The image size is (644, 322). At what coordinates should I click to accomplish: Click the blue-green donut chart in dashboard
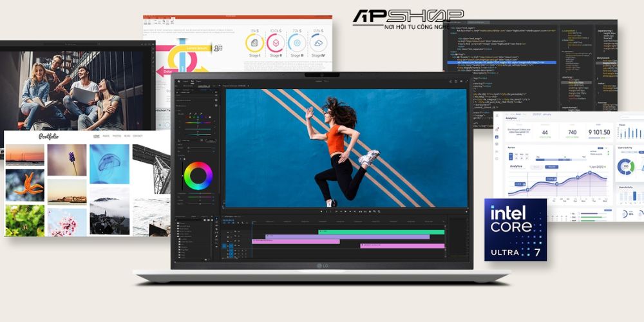click(626, 166)
